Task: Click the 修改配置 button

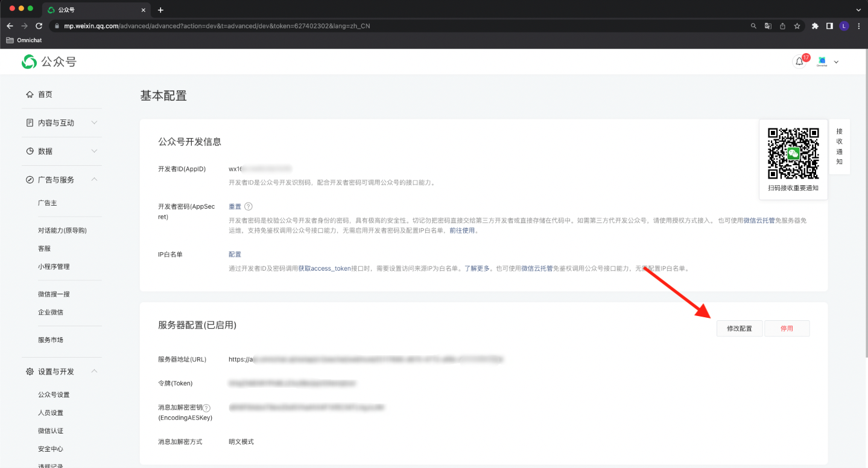Action: coord(739,329)
